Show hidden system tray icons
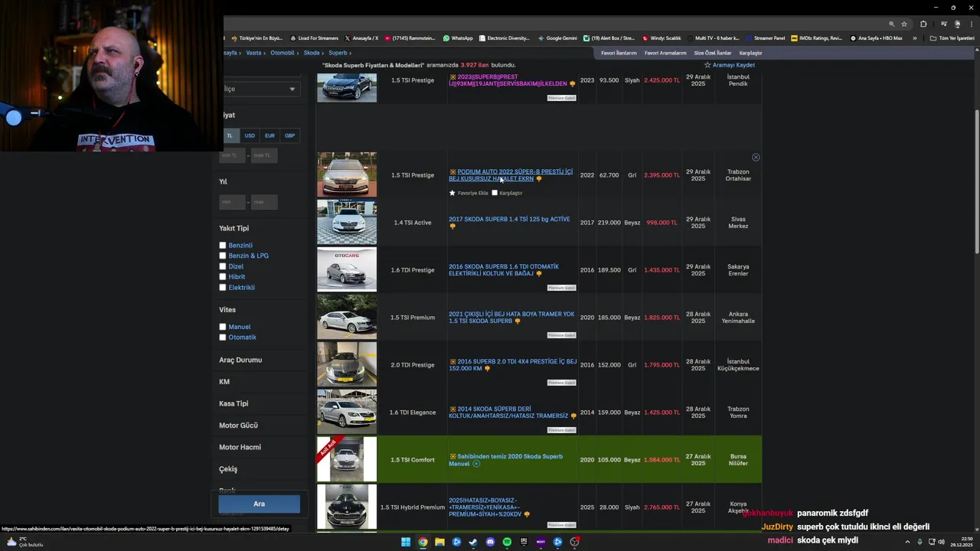 [x=907, y=542]
